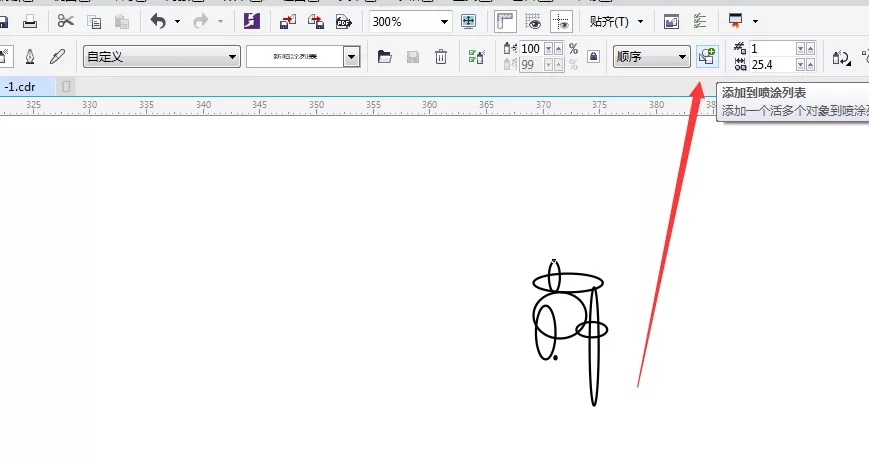This screenshot has height=461, width=869.
Task: Decrease the 100 object size value
Action: click(x=549, y=49)
